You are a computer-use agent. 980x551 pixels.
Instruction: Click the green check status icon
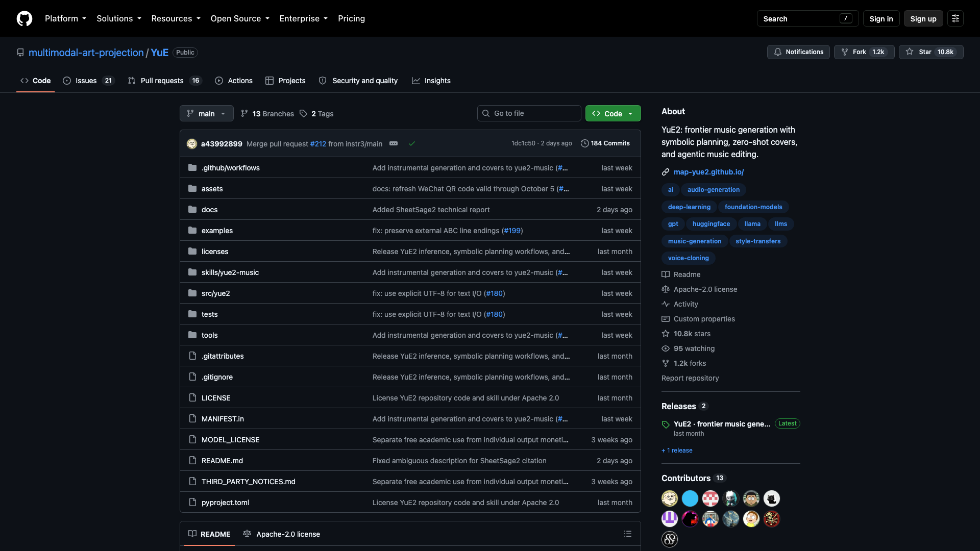[x=412, y=144]
